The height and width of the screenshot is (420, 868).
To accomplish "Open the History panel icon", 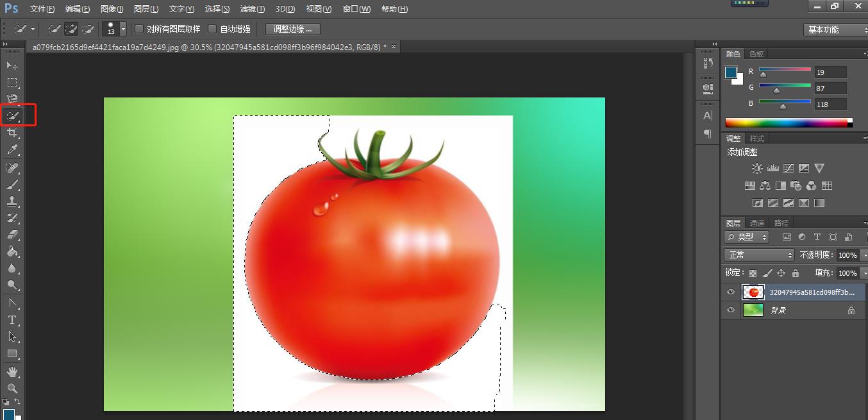I will pos(708,63).
